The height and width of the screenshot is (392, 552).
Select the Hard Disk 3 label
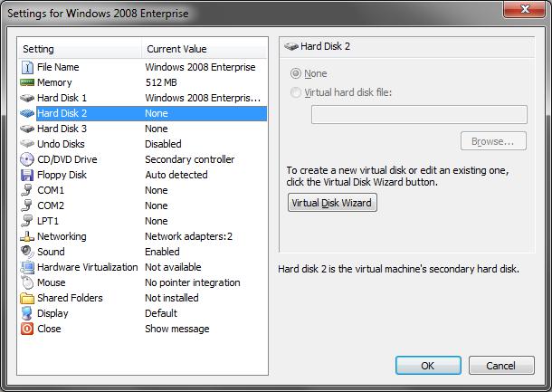(62, 129)
